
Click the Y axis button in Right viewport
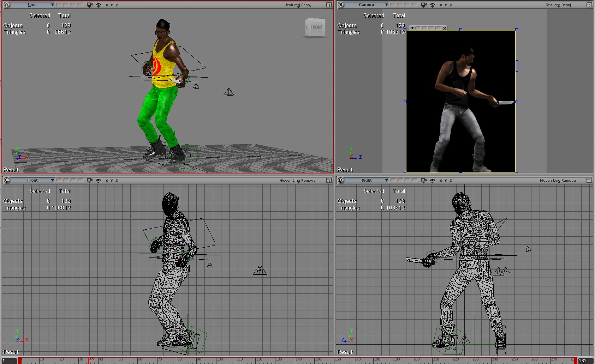coord(446,181)
